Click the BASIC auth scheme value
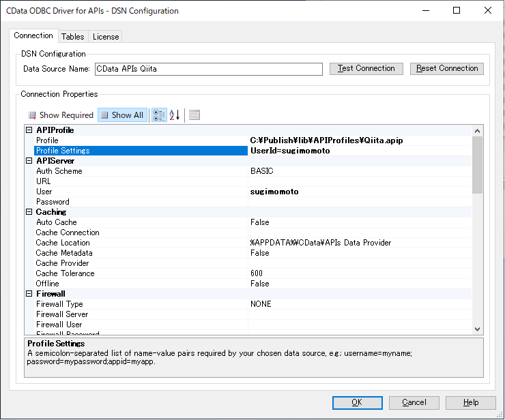505x420 pixels. [x=262, y=171]
